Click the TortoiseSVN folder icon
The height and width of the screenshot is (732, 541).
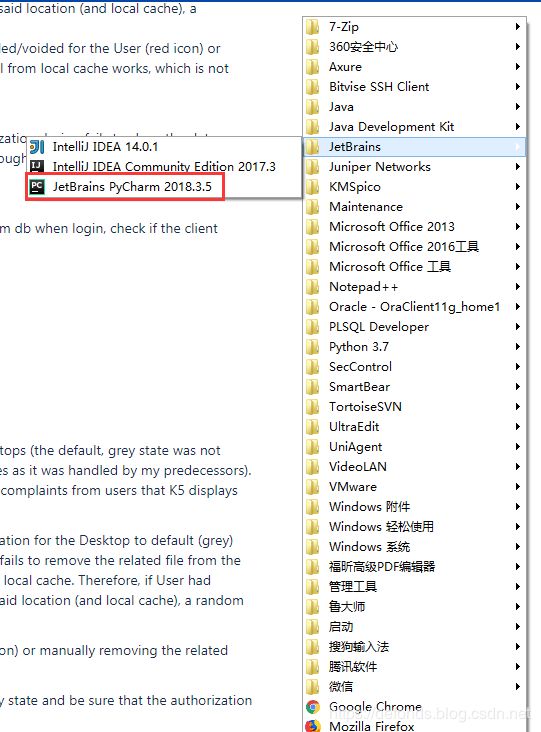tap(312, 407)
